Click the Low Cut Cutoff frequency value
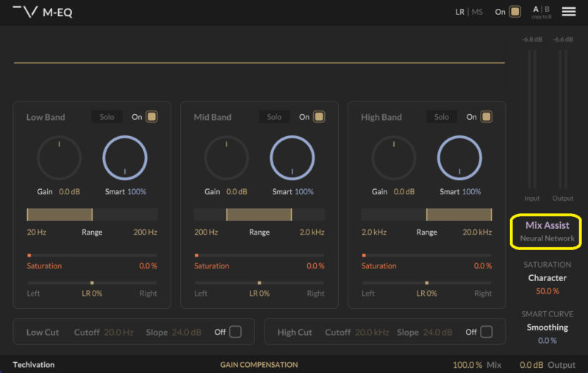The height and width of the screenshot is (373, 588). pos(118,333)
